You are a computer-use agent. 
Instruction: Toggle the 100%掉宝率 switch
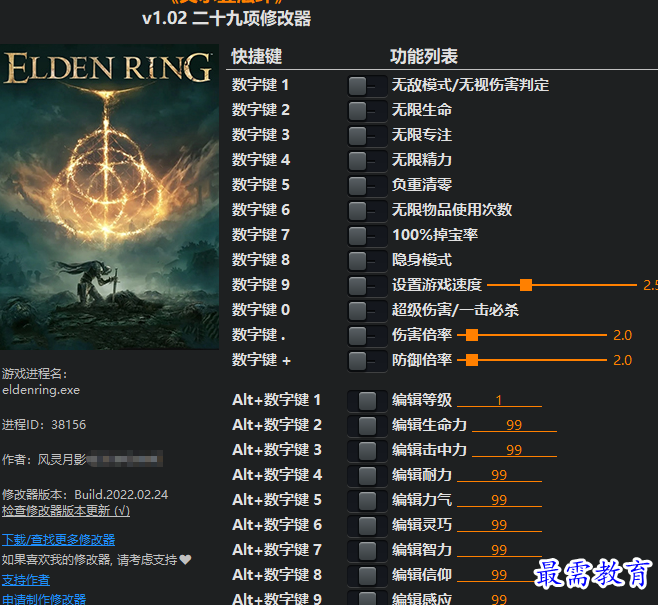coord(367,236)
